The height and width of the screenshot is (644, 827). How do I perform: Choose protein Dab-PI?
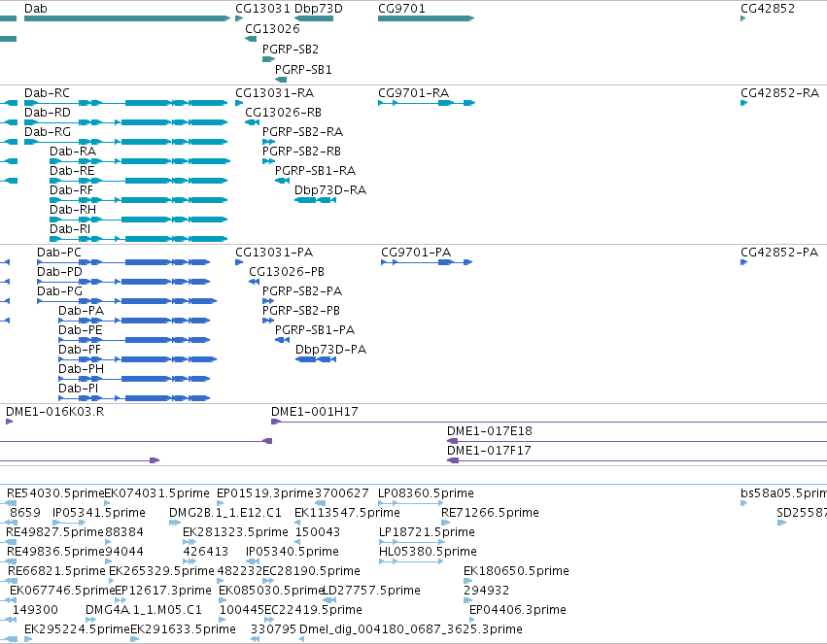[x=134, y=398]
